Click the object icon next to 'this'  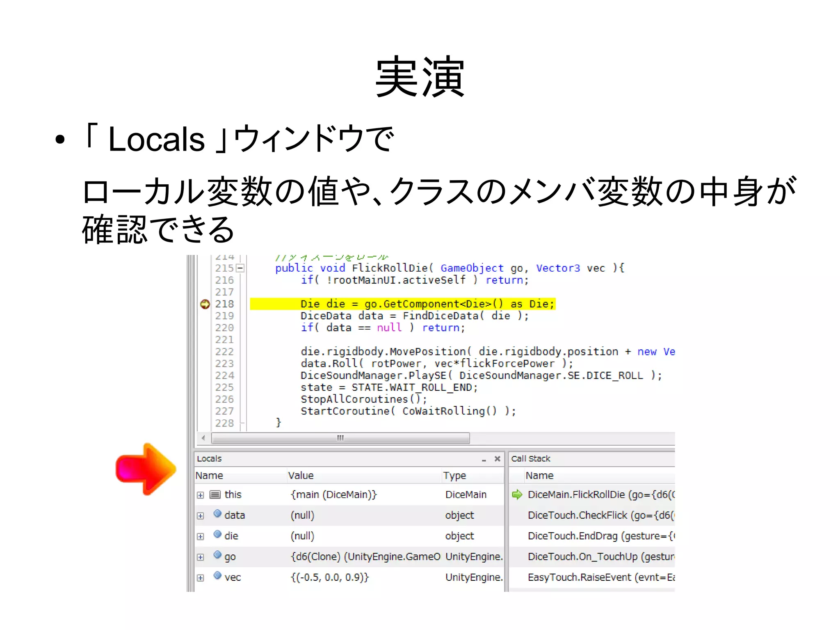click(x=215, y=495)
